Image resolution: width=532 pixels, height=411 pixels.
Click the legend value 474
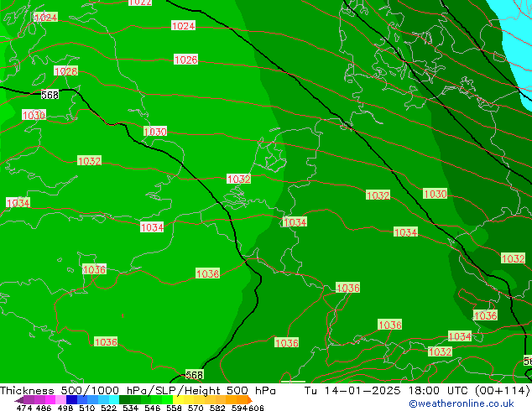click(25, 408)
